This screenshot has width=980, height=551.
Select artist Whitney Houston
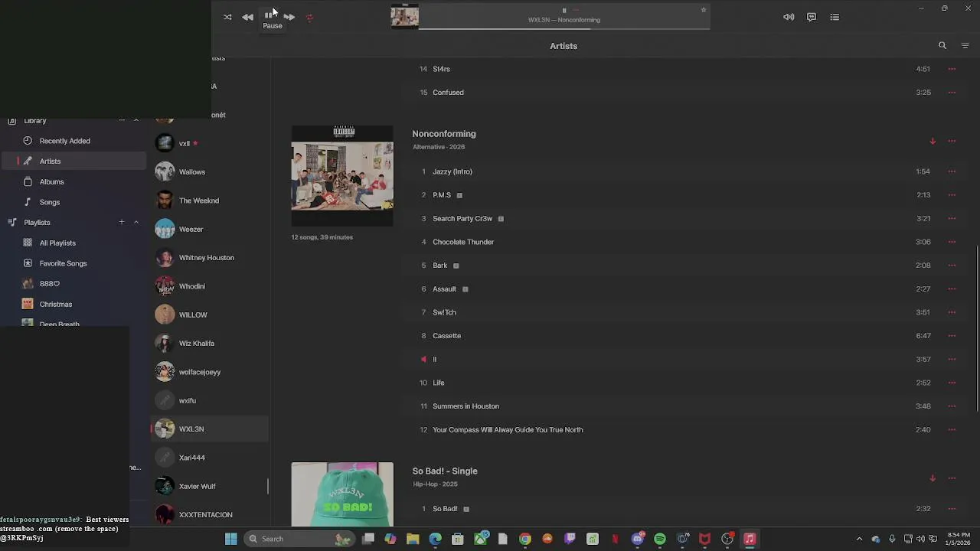(x=209, y=258)
